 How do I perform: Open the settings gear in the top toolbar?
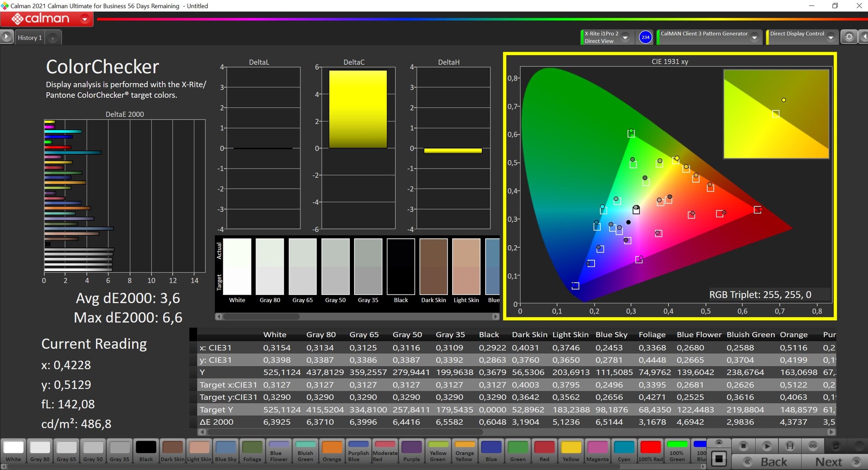849,37
